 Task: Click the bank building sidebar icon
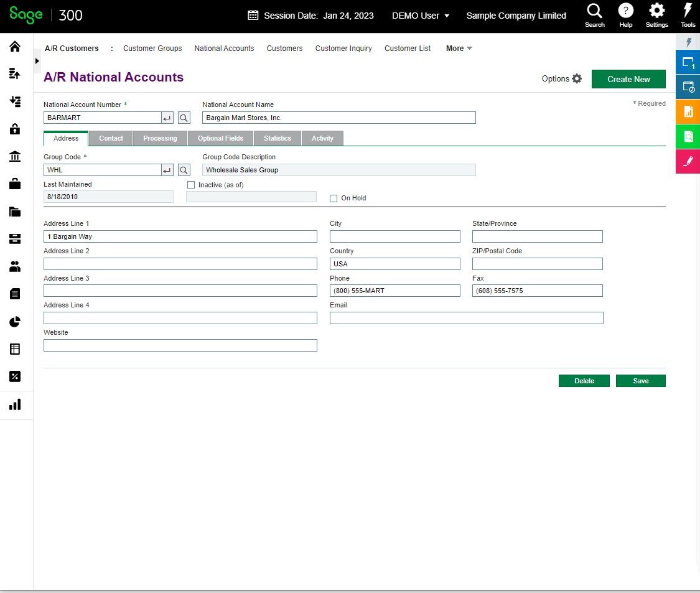click(15, 156)
